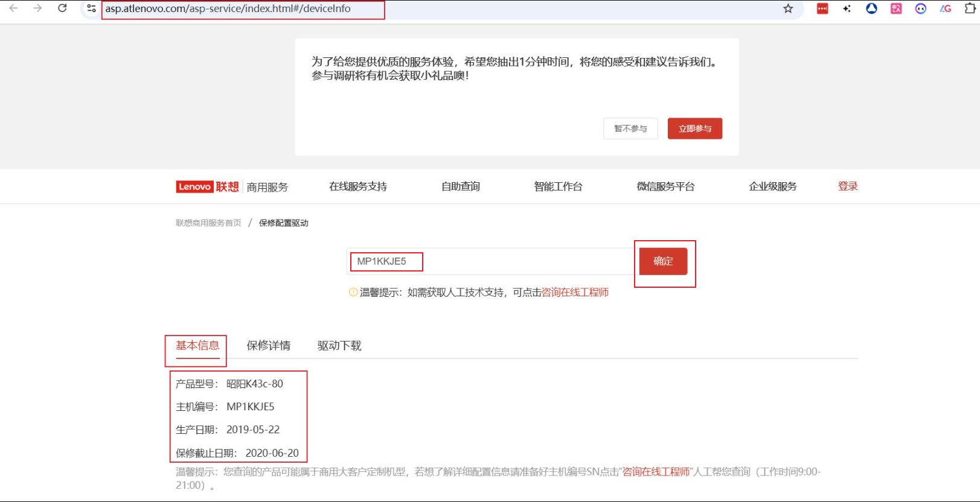The image size is (980, 502).
Task: Click the sparkle extension icon
Action: click(847, 8)
